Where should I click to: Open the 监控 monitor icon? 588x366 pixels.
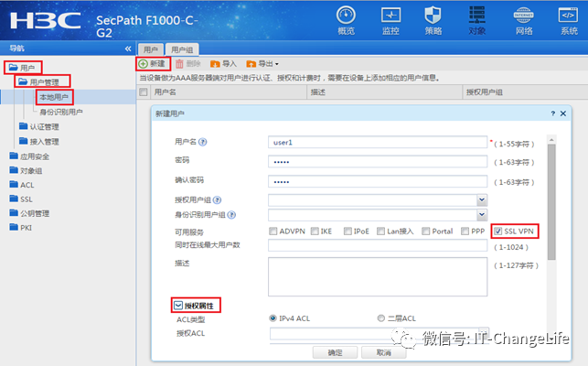pyautogui.click(x=390, y=20)
